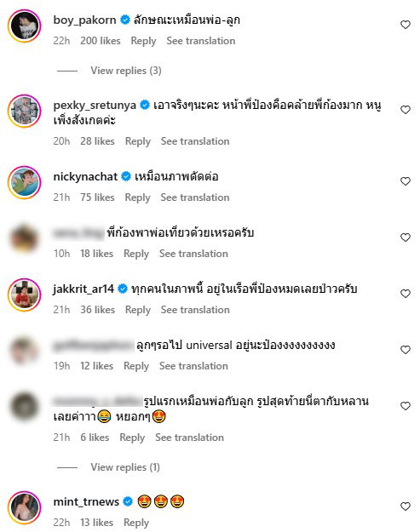Like the comment with 6 likes
420x532 pixels.
click(406, 406)
